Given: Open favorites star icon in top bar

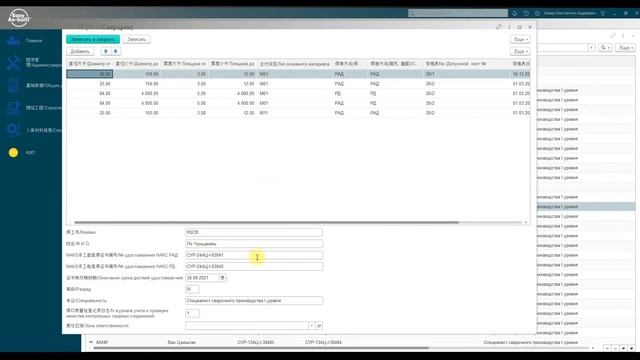Looking at the screenshot, I should pos(537,13).
